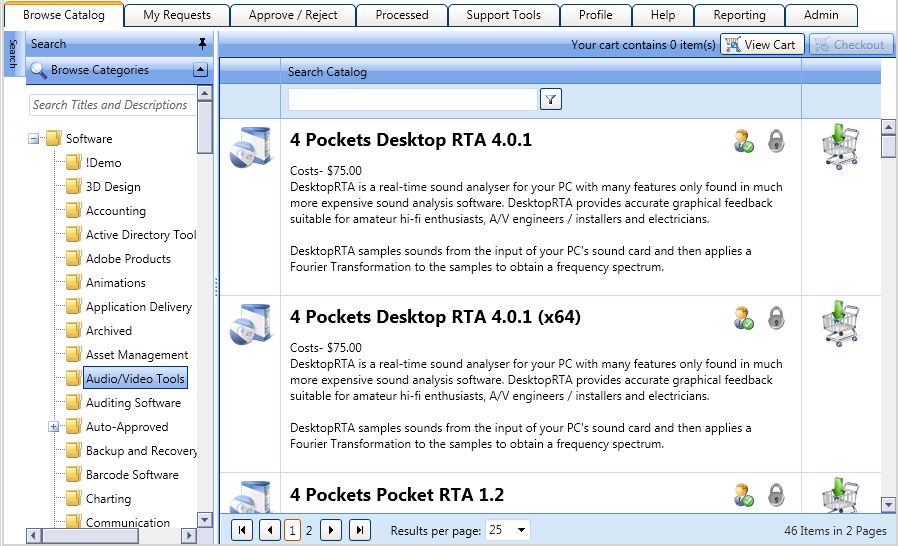Click View Cart button
The image size is (898, 546).
tap(762, 45)
